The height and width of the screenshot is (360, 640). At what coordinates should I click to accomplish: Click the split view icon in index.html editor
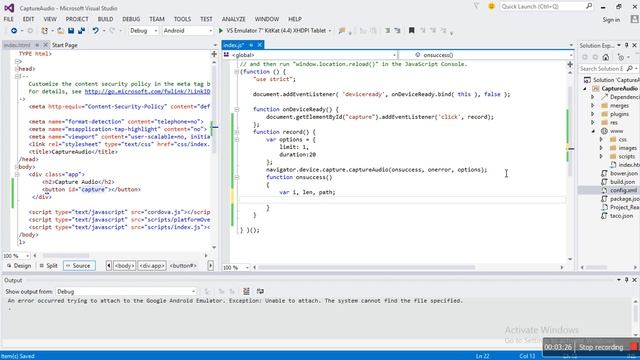tap(214, 54)
